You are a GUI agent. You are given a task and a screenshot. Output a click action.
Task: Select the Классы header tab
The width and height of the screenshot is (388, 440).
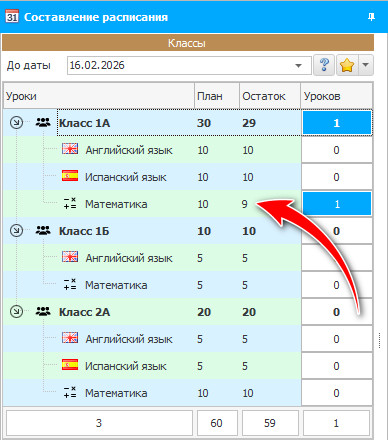point(188,43)
